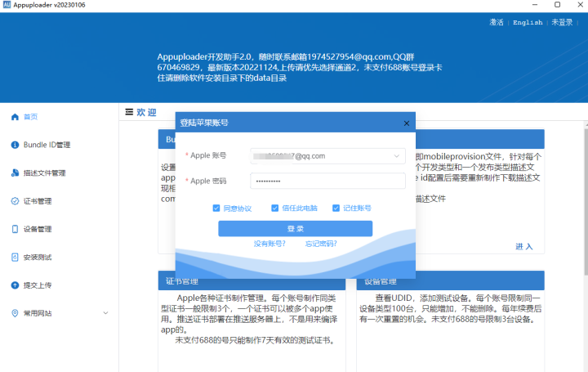
Task: Click the 欢迎 heading text
Action: pos(147,112)
